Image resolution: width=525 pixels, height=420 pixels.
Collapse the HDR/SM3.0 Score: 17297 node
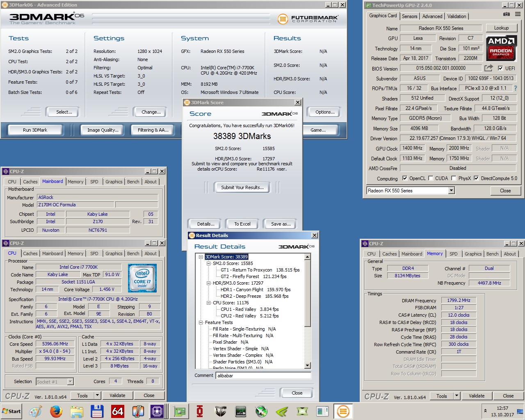click(x=209, y=283)
